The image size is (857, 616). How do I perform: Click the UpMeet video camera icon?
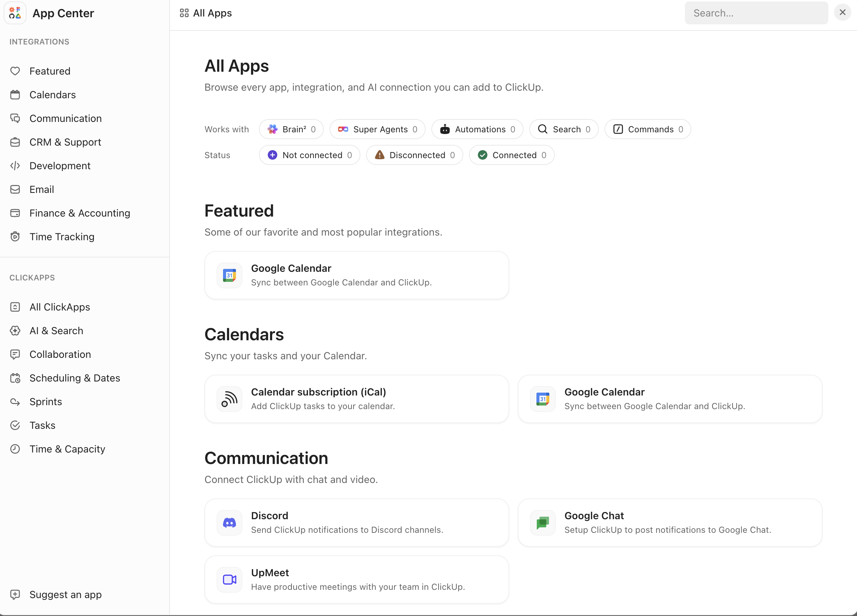[x=229, y=580]
